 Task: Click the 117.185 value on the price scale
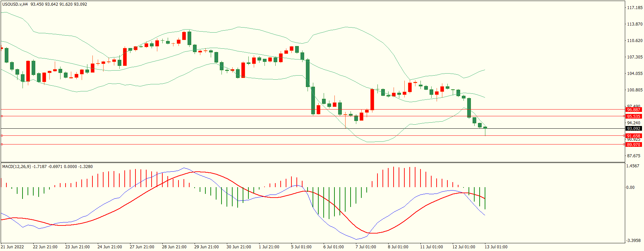635,8
